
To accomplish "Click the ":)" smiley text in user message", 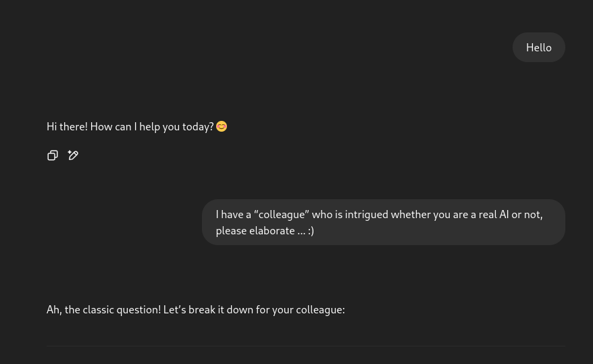I will click(x=311, y=230).
